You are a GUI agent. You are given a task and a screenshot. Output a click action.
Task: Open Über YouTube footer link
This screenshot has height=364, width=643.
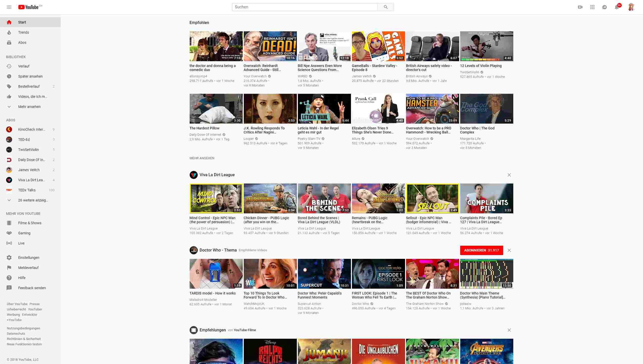(x=17, y=304)
